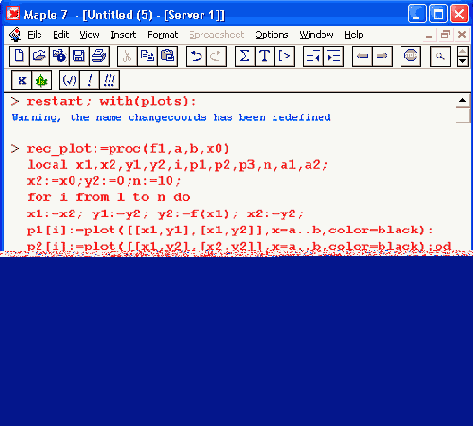Execute entire worksheet with !!! icon

tap(109, 80)
